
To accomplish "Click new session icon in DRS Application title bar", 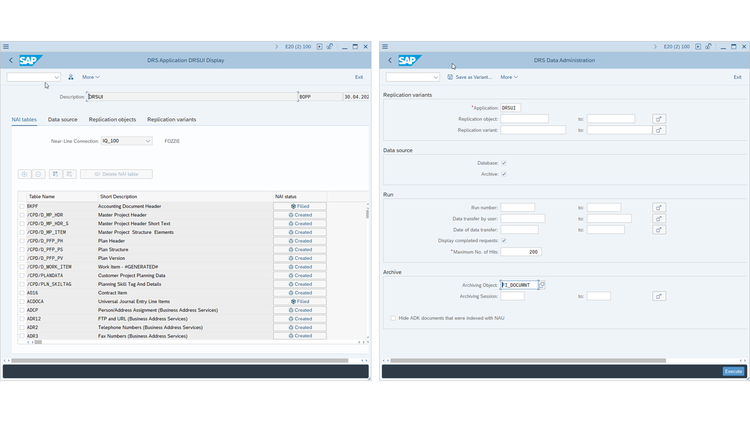I will point(320,46).
